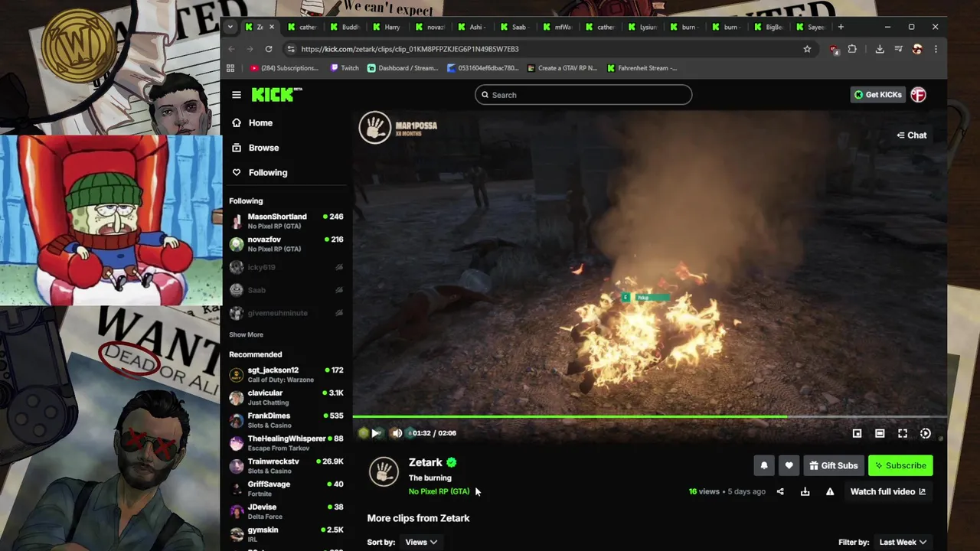Click the KICK logo
The width and height of the screenshot is (980, 551).
coord(276,95)
